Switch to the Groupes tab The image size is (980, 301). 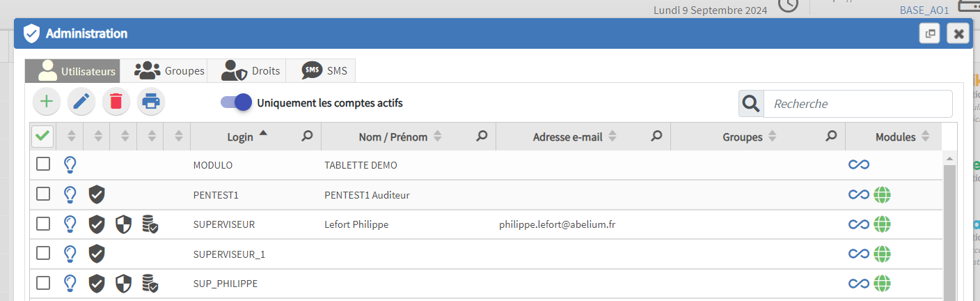point(170,71)
